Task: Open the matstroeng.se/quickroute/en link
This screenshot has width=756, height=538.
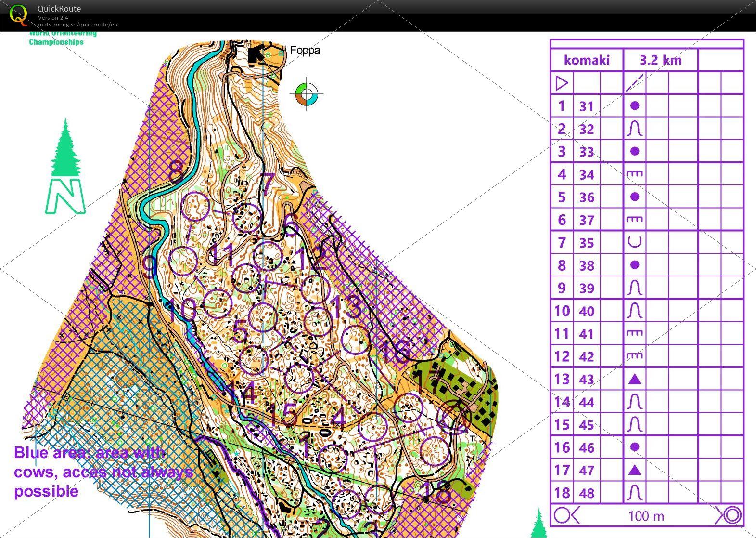Action: [x=77, y=25]
